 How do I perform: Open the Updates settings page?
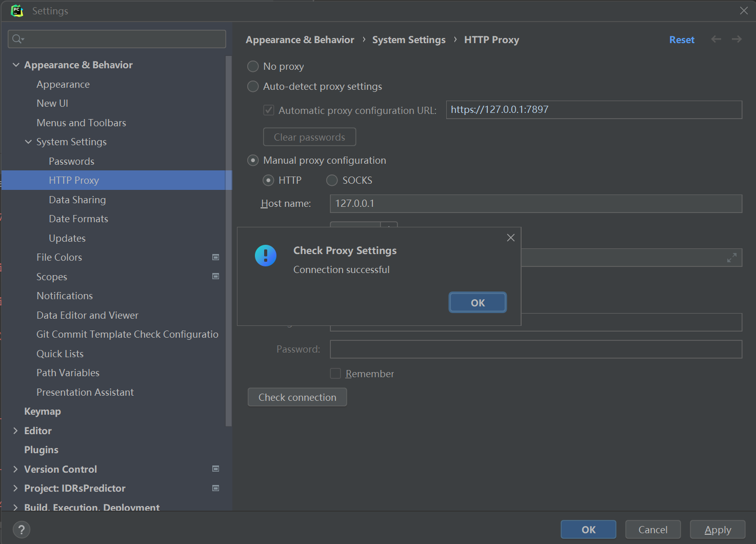[x=67, y=238]
